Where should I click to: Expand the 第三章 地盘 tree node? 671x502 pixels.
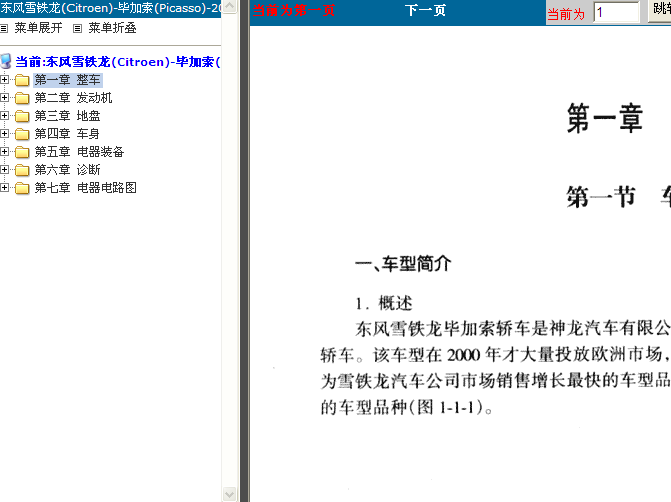(4, 116)
